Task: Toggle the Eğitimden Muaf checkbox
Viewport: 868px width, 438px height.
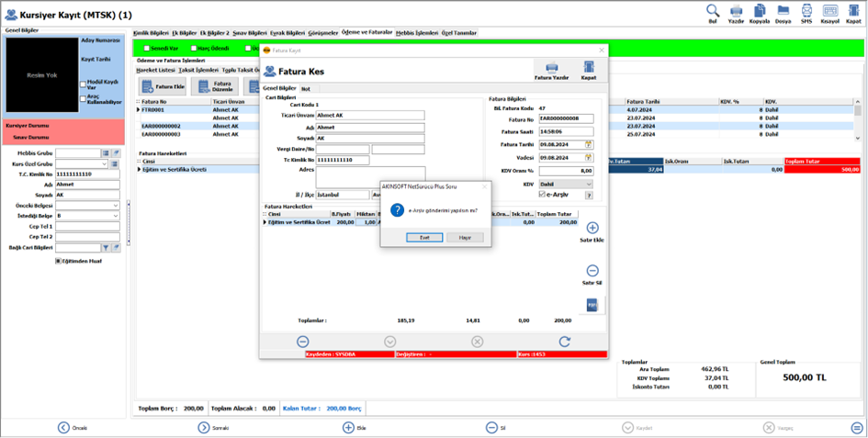Action: point(58,261)
